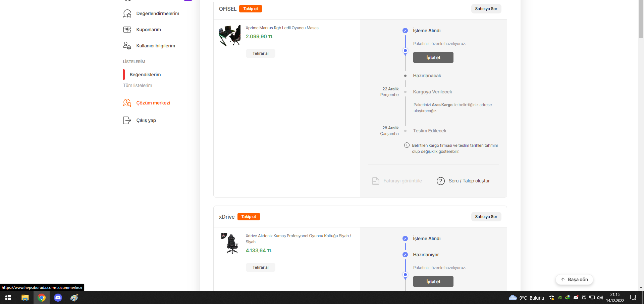Click the xDrive Hazırlanıyor checkmark icon
The image size is (644, 304).
click(x=405, y=255)
